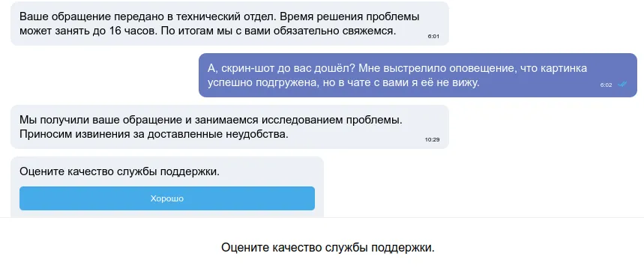This screenshot has width=644, height=271.
Task: Click the Оцените качество prompt inside the bubble
Action: 119,171
